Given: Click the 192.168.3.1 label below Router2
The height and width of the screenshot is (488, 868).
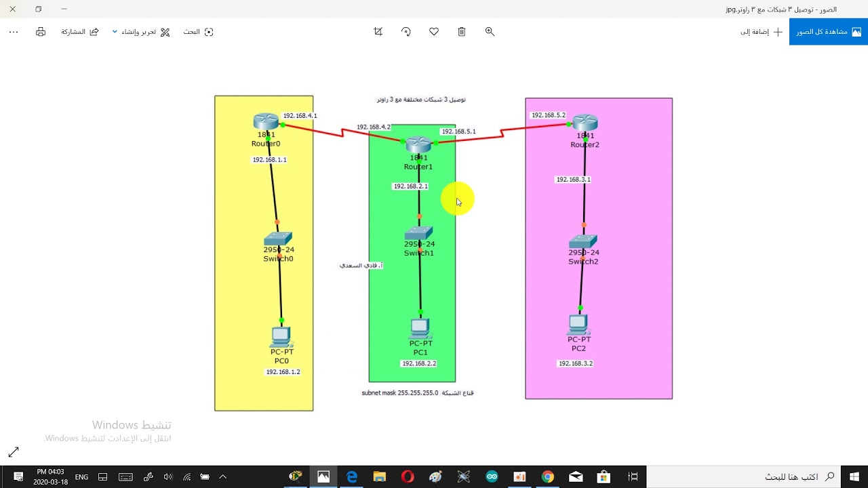Looking at the screenshot, I should (574, 180).
